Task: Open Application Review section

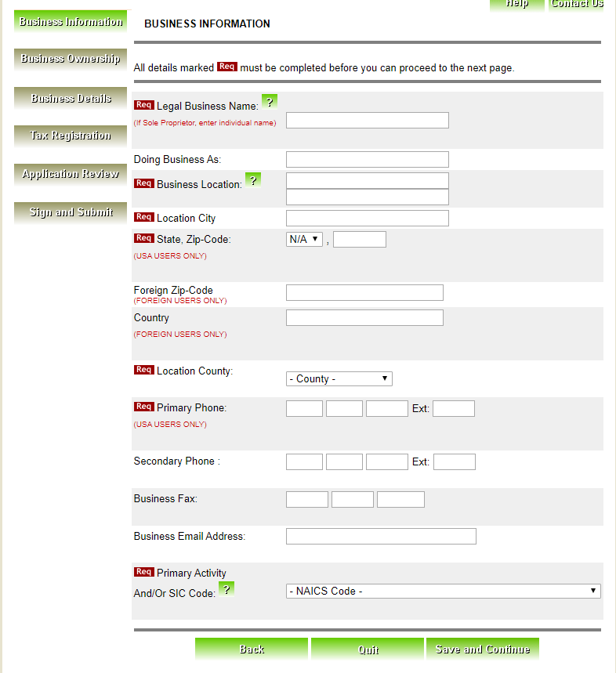Action: pyautogui.click(x=71, y=174)
